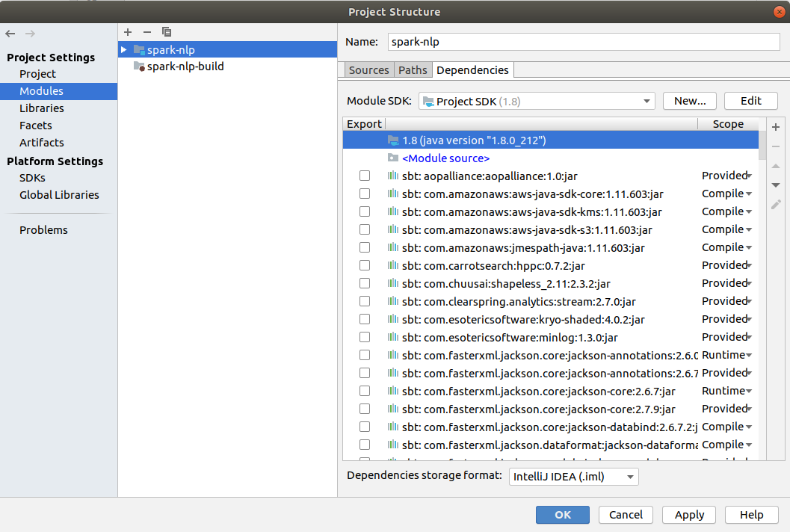This screenshot has height=532, width=790.
Task: Click the aws-java-sdk-core library icon
Action: [x=393, y=194]
